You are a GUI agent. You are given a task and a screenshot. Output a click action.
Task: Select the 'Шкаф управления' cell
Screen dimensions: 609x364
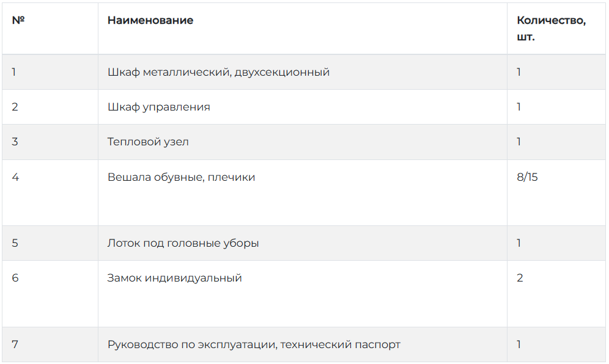coord(302,107)
